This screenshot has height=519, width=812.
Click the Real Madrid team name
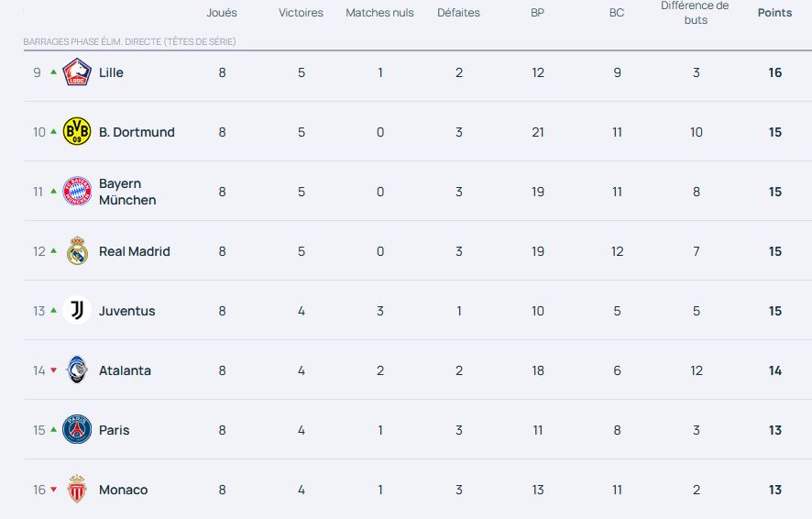134,251
